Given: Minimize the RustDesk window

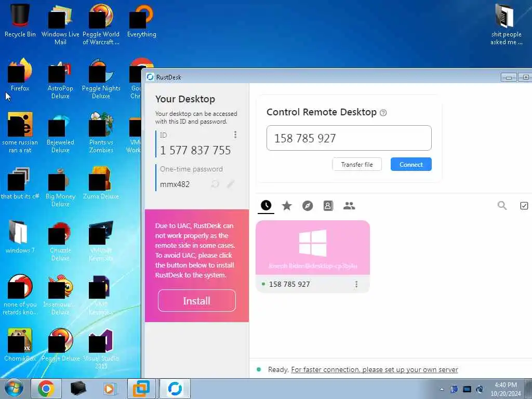Looking at the screenshot, I should (x=509, y=77).
